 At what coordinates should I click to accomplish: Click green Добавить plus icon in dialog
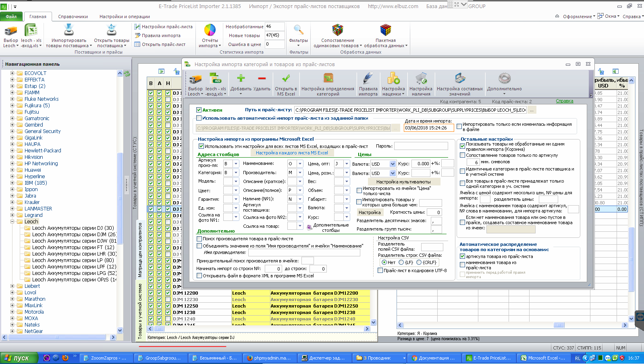[241, 78]
